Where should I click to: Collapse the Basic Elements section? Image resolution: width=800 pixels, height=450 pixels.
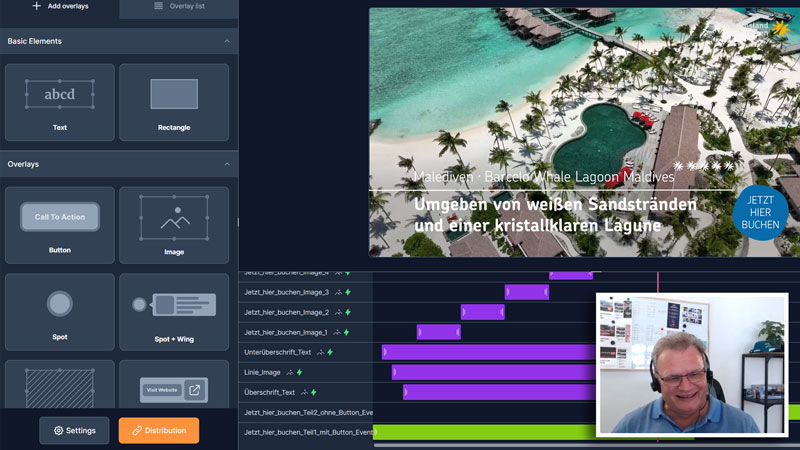pos(227,41)
